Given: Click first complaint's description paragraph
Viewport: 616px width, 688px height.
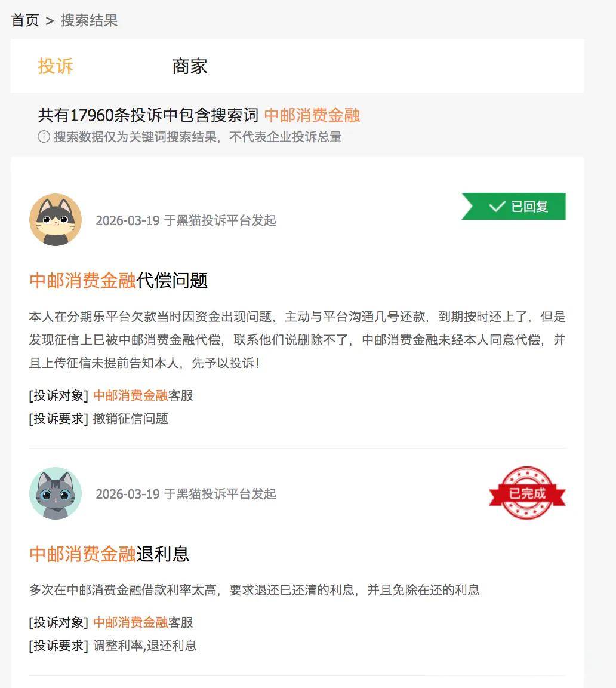Looking at the screenshot, I should [297, 340].
